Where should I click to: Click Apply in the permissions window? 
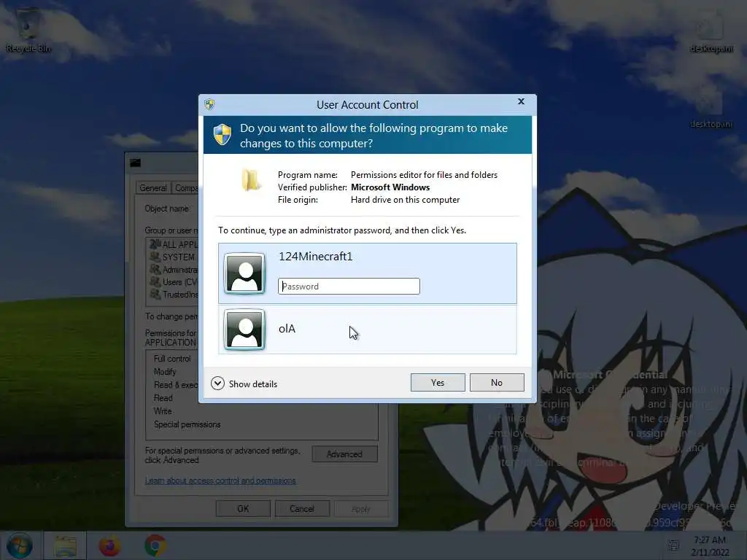point(361,508)
